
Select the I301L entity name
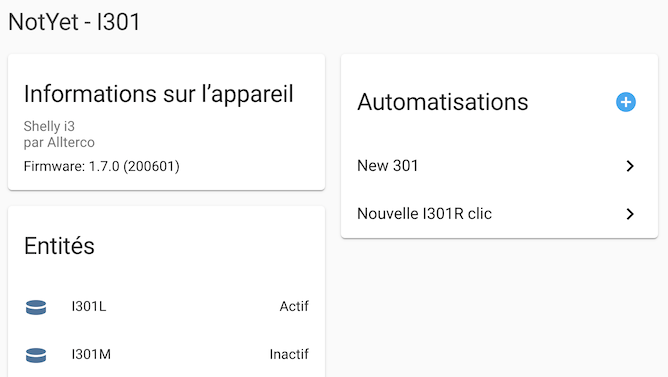[x=89, y=306]
